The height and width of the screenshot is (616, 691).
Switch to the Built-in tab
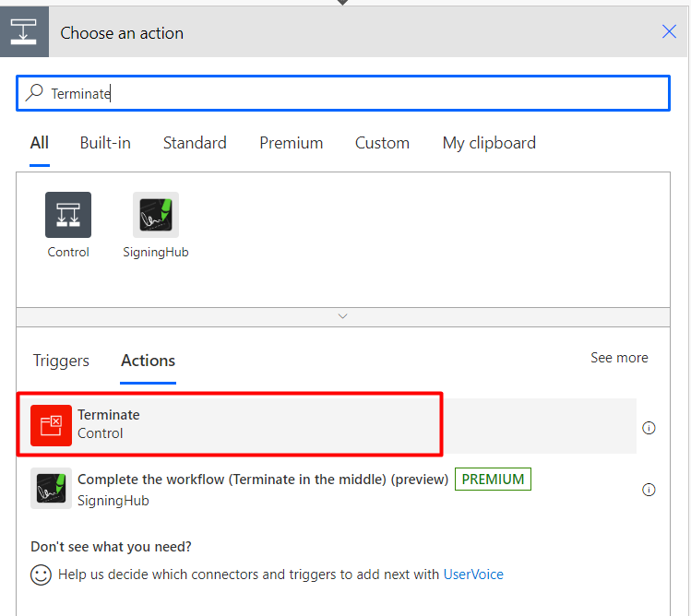(x=105, y=143)
